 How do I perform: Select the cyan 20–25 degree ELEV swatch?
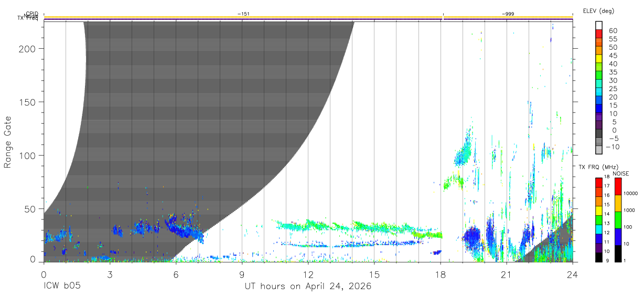click(599, 92)
